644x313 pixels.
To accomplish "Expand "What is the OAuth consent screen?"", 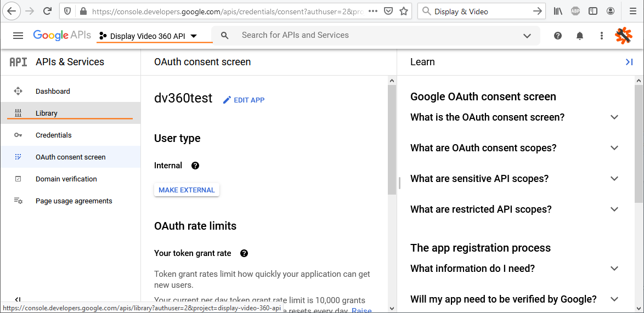I will point(614,117).
